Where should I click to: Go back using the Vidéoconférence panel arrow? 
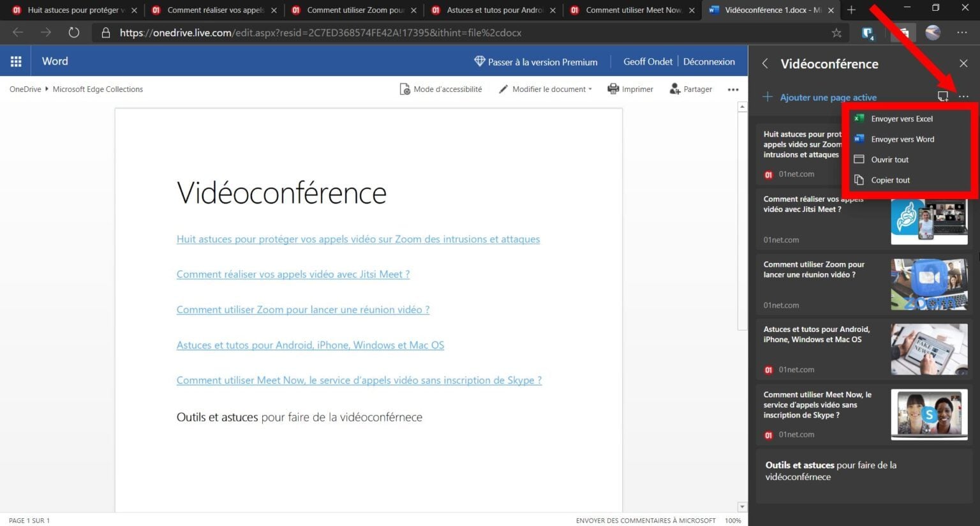764,64
